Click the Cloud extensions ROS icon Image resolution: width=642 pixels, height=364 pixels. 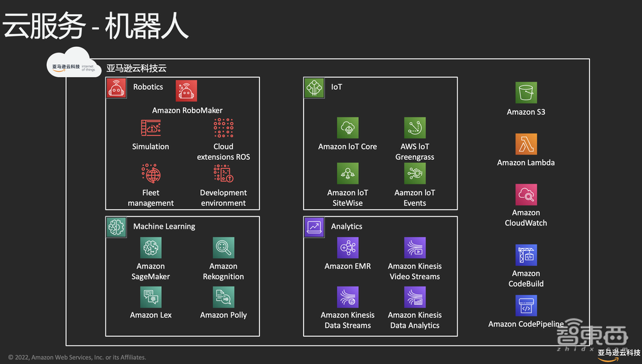tap(223, 128)
